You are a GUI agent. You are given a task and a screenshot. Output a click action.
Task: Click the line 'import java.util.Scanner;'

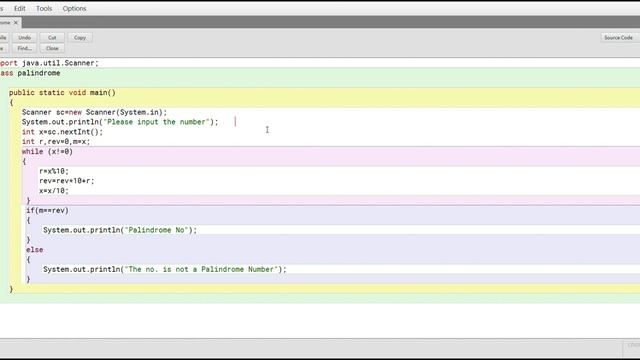coord(49,63)
